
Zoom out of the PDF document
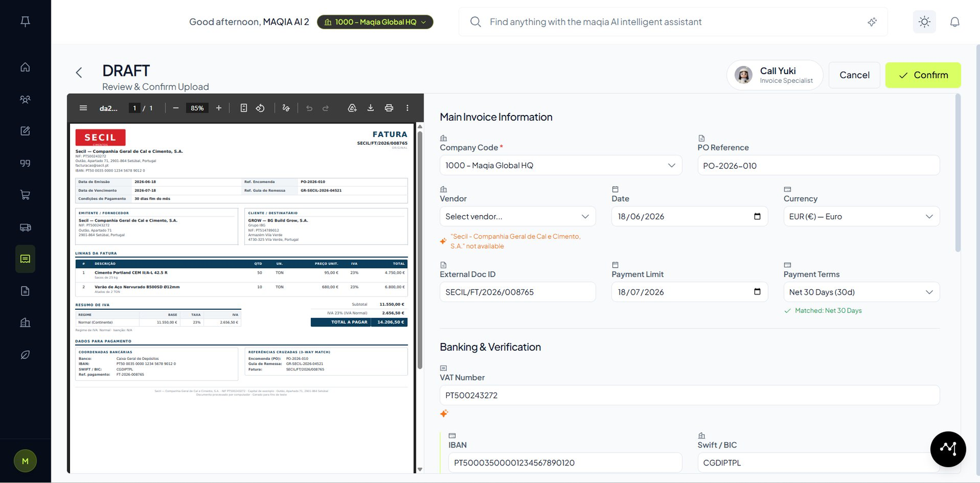176,108
